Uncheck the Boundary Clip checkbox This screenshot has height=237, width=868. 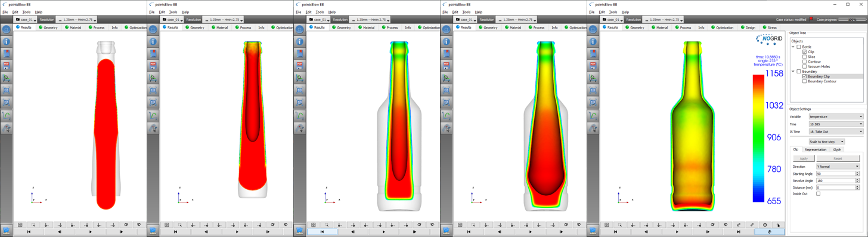coord(804,76)
